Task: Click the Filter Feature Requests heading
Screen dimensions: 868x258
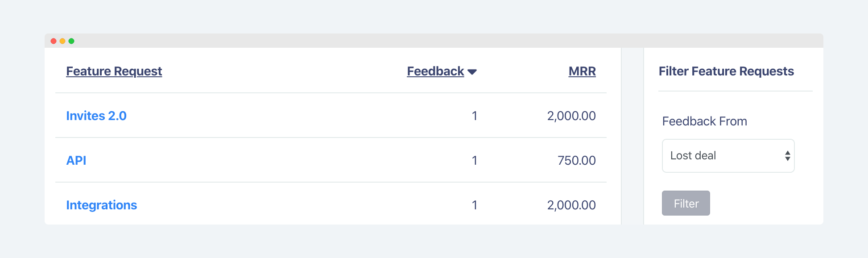Action: [726, 71]
